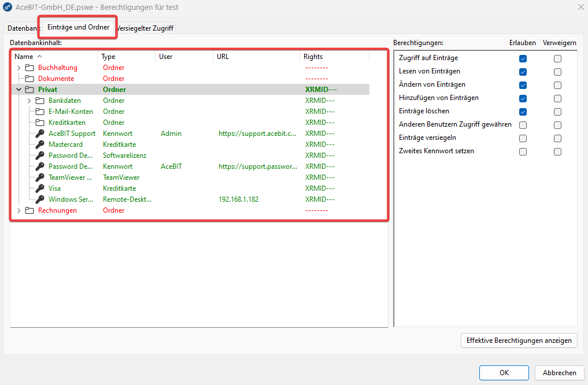
Task: Uncheck Erlauben for Einträge löschen
Action: coord(523,112)
